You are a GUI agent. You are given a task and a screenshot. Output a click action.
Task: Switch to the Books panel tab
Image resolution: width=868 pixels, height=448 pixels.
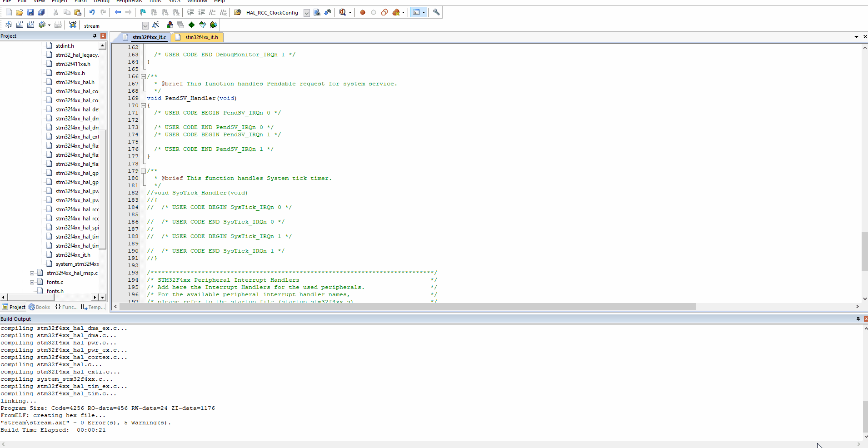click(x=39, y=307)
